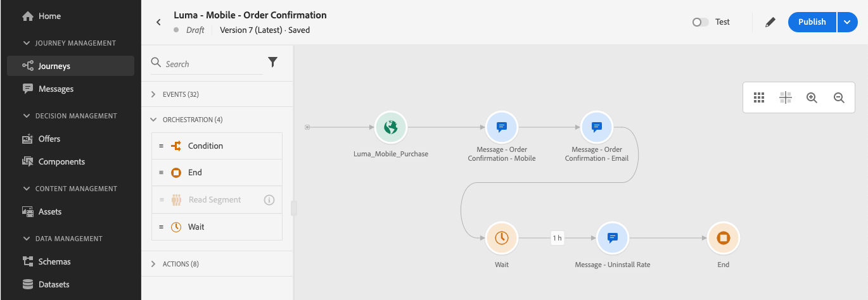Publish the journey
868x300 pixels.
coord(812,22)
